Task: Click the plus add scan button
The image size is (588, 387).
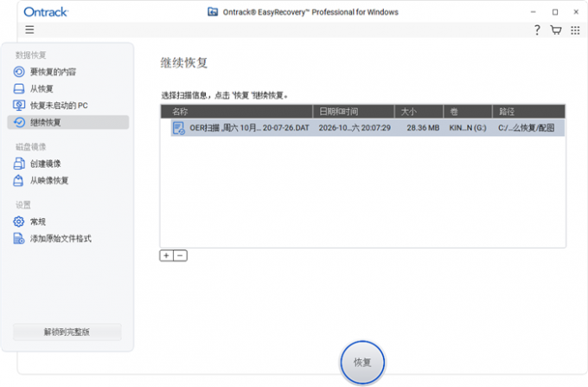Action: click(166, 255)
